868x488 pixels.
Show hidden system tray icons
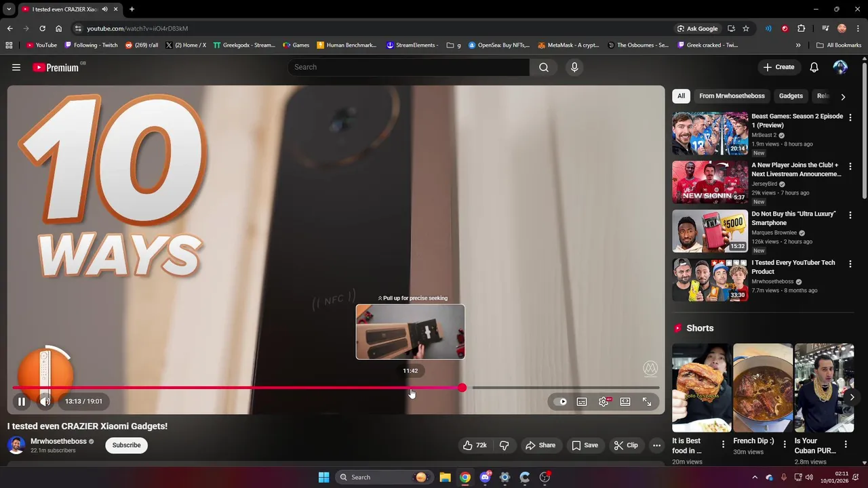tap(755, 477)
